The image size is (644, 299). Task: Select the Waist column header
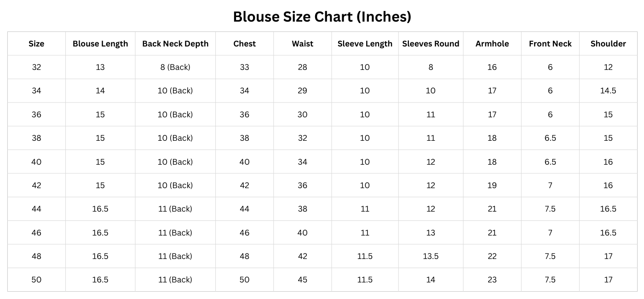coord(302,44)
